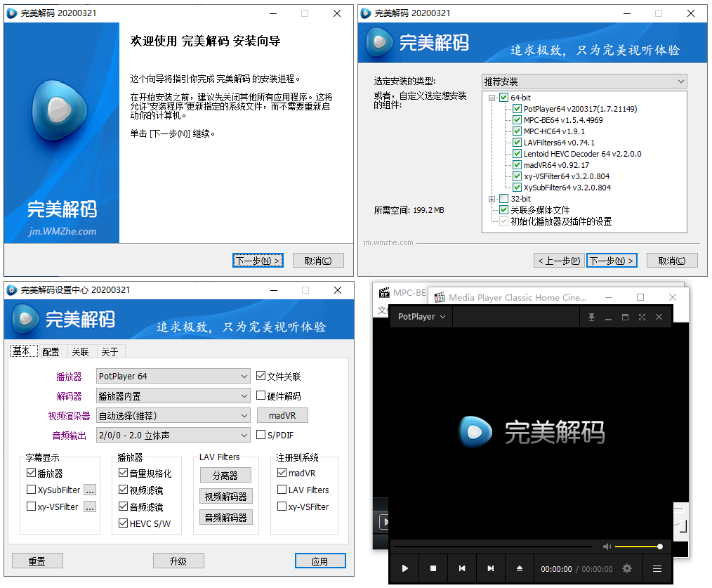Mute audio via the speaker icon

pos(609,547)
